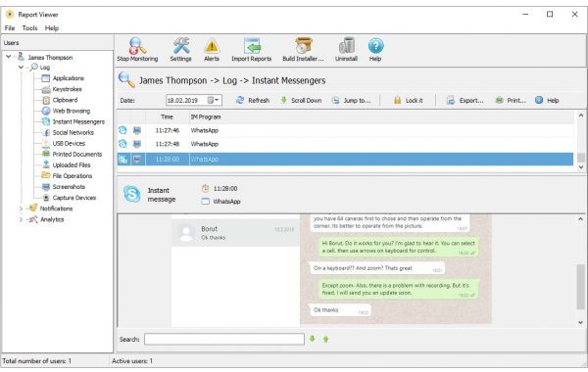Image resolution: width=588 pixels, height=372 pixels.
Task: Click message preview scroll up arrow
Action: [580, 218]
